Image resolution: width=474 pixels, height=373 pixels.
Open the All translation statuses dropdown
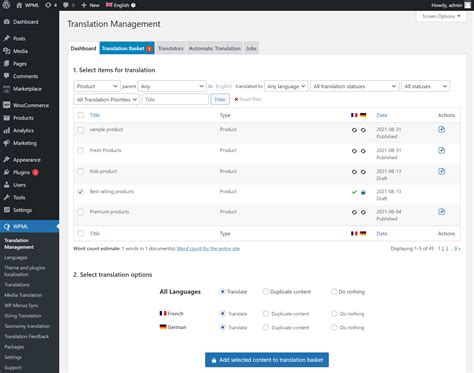(354, 86)
